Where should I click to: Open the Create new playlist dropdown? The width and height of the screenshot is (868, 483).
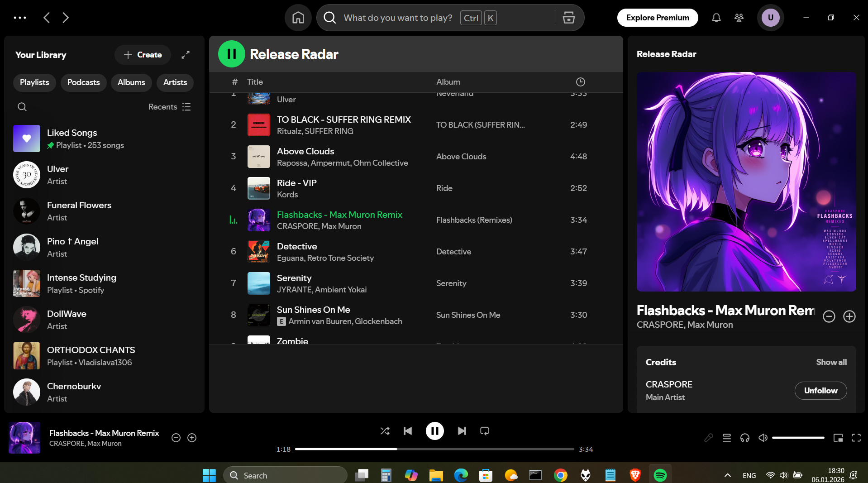pyautogui.click(x=143, y=55)
